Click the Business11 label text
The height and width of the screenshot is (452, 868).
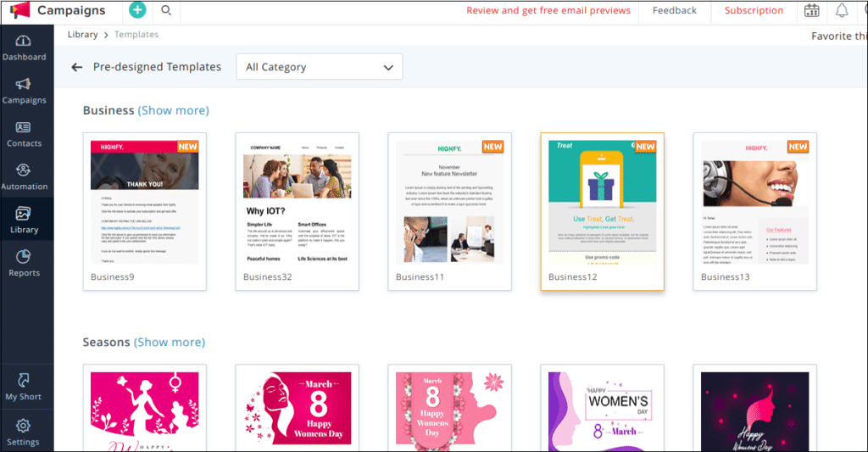pos(420,277)
